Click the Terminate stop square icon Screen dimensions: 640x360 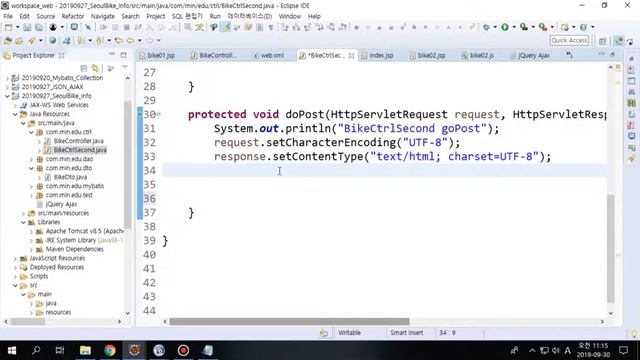pyautogui.click(x=127, y=27)
